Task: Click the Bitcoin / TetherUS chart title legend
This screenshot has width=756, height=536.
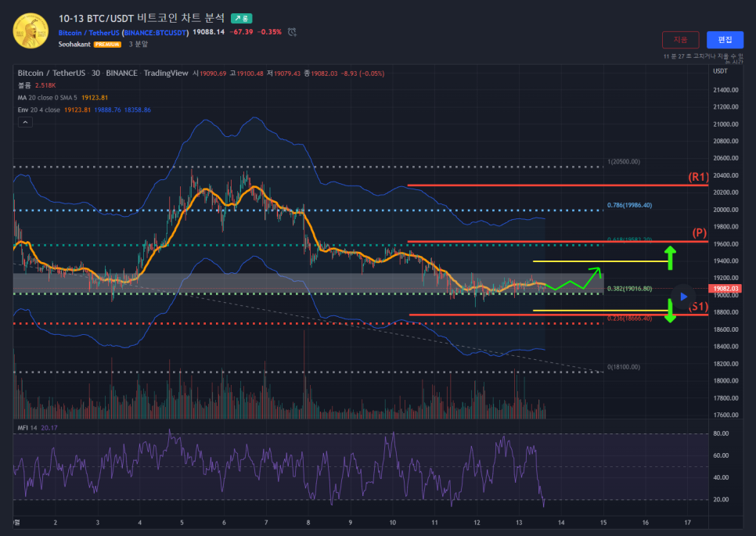Action: pos(103,73)
